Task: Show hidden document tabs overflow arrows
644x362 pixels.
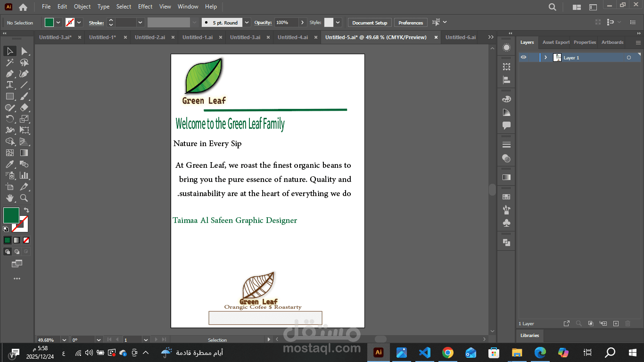Action: tap(491, 37)
